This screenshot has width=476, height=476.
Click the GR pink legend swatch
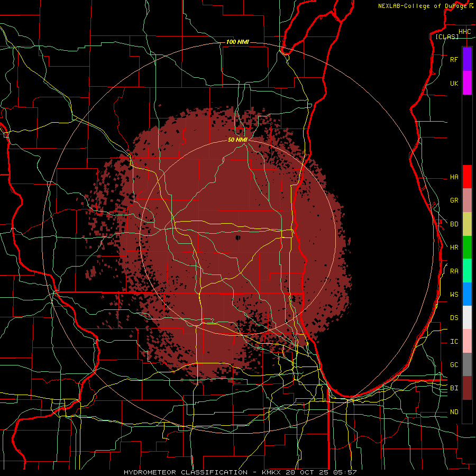point(467,200)
